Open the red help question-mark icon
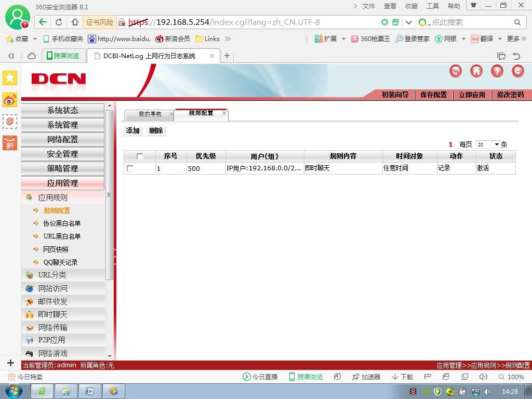Image resolution: width=532 pixels, height=399 pixels. click(x=497, y=71)
